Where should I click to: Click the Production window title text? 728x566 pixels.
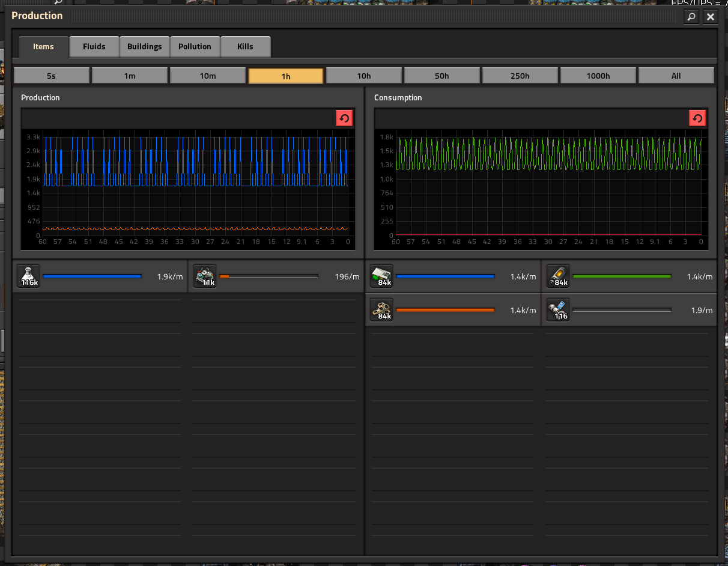click(x=37, y=16)
